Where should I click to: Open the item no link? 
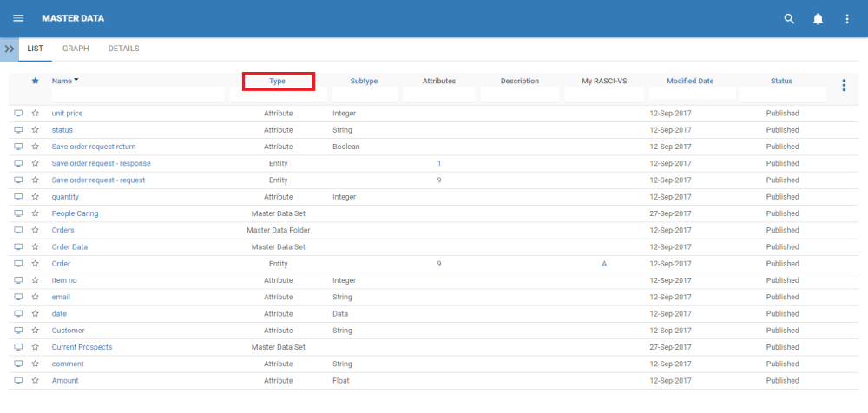tap(64, 281)
